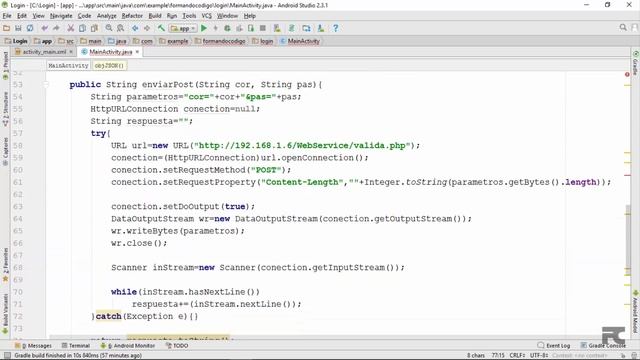Click the Login breadcrumb in navigation bar
640x360 pixels.
(x=16, y=41)
